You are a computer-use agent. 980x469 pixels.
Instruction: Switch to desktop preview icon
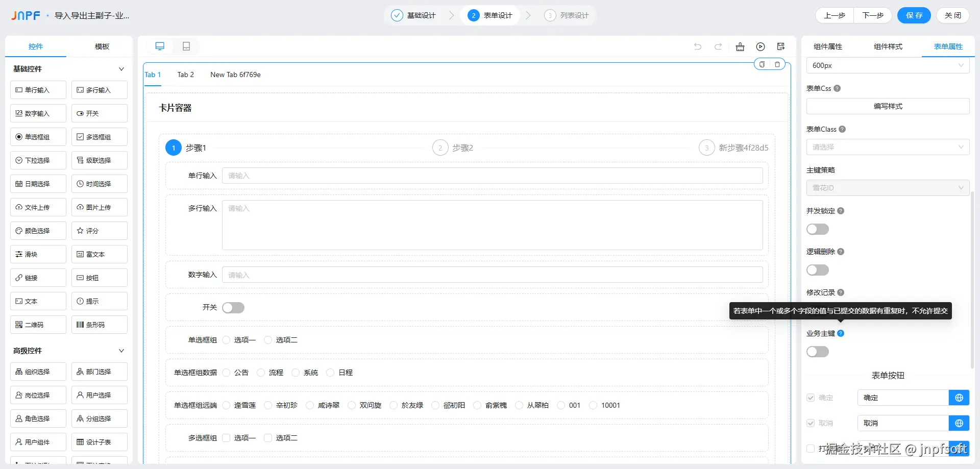point(160,46)
